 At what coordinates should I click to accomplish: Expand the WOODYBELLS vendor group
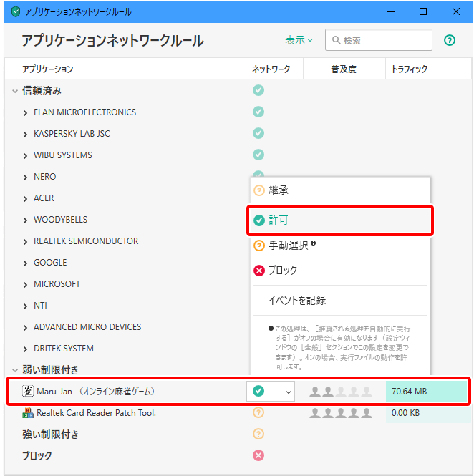coord(26,220)
